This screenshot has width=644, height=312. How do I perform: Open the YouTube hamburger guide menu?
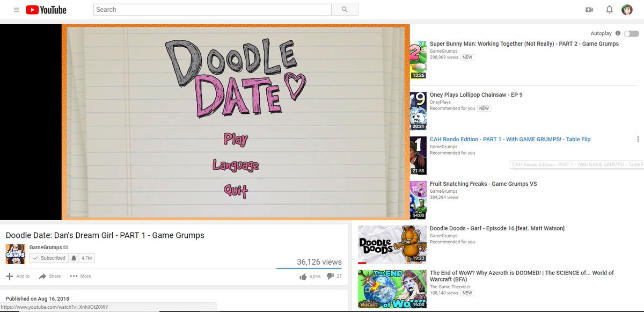point(17,10)
